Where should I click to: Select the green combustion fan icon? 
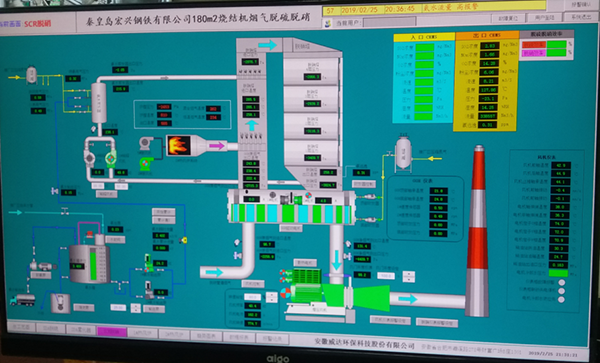[x=146, y=163]
